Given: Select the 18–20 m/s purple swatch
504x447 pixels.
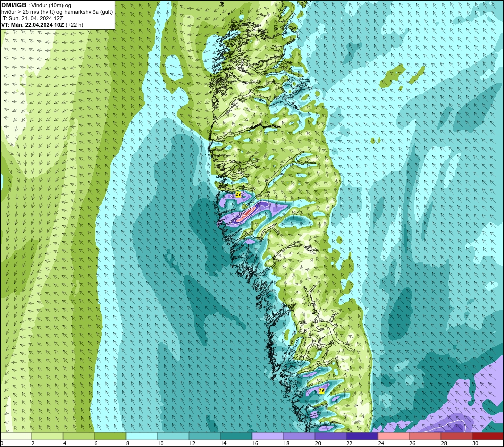Looking at the screenshot, I should point(299,436).
